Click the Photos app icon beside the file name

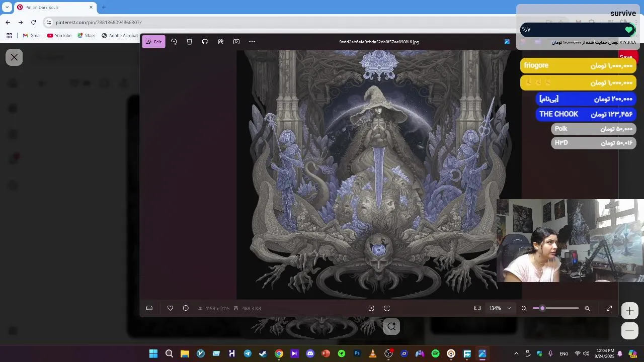point(507,42)
